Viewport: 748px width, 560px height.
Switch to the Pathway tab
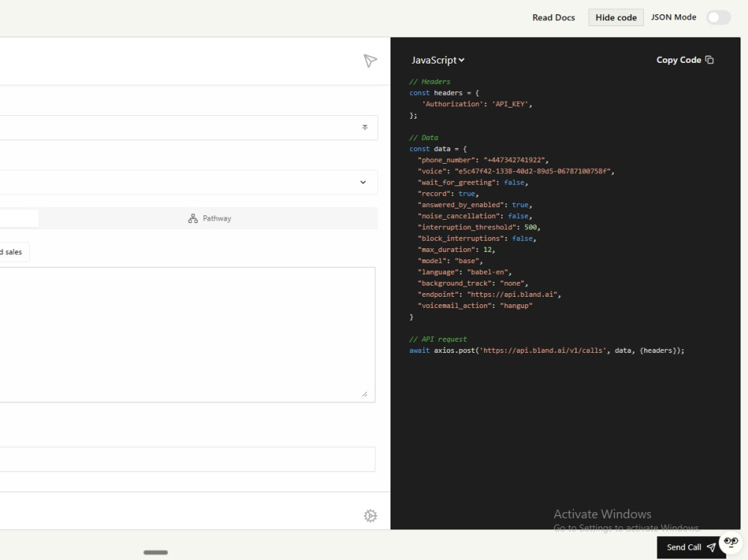209,218
